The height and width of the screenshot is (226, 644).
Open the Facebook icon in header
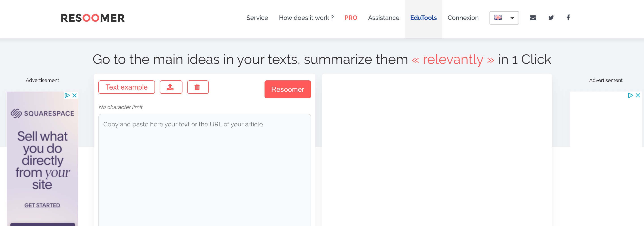coord(568,18)
